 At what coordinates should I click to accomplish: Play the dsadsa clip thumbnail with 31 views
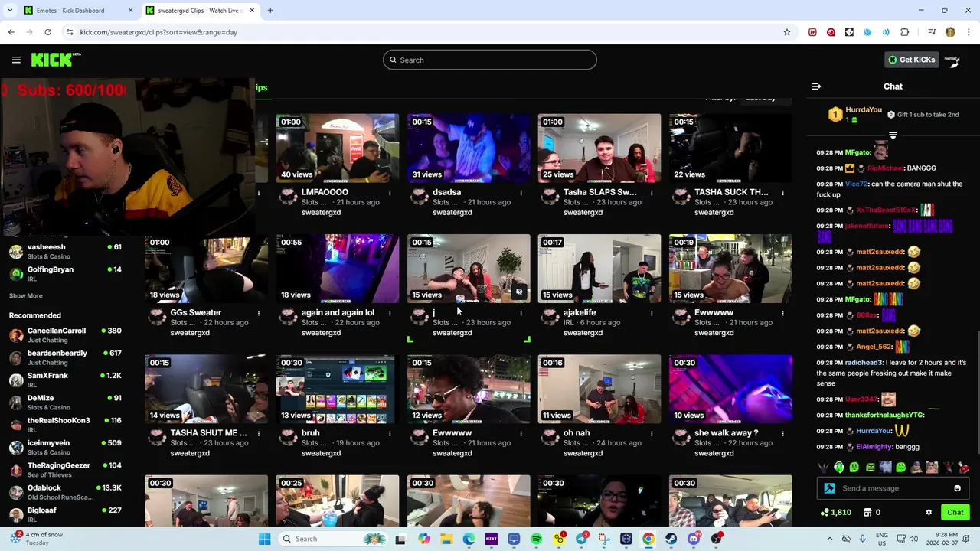(x=469, y=148)
